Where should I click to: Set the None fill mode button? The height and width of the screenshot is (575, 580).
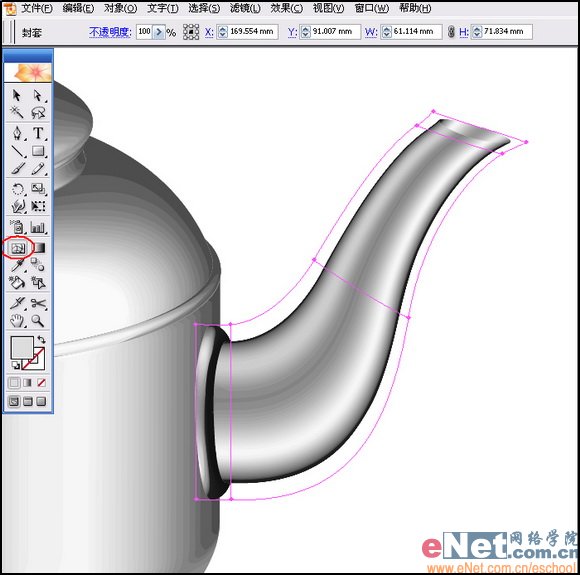(41, 383)
